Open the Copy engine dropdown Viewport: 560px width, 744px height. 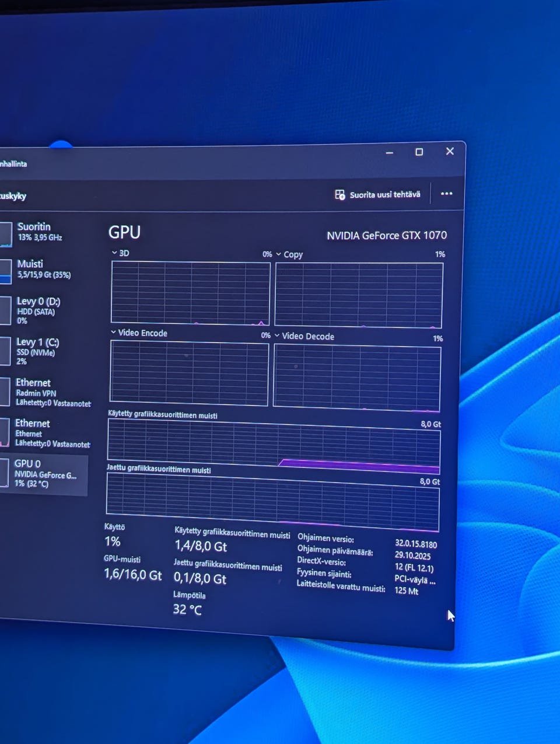[279, 254]
